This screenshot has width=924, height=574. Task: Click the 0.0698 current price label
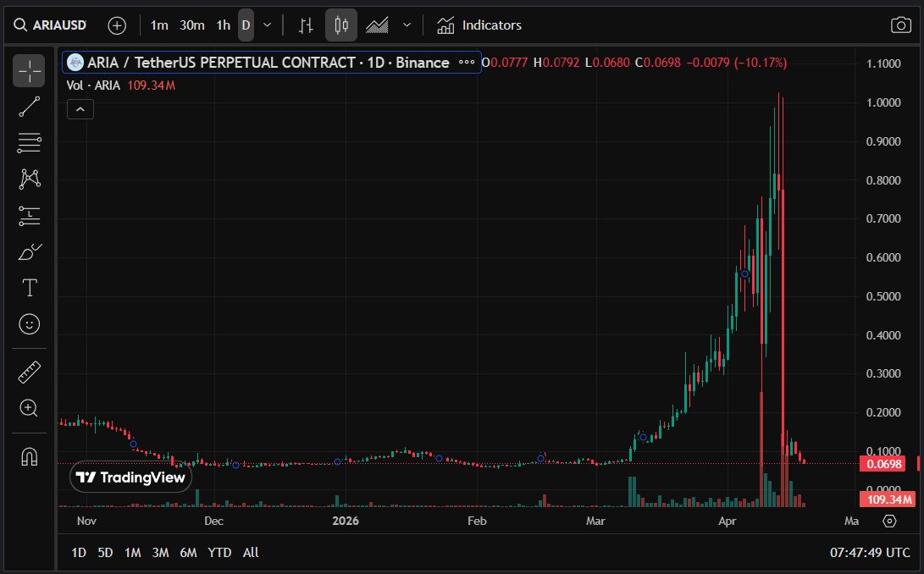click(884, 464)
